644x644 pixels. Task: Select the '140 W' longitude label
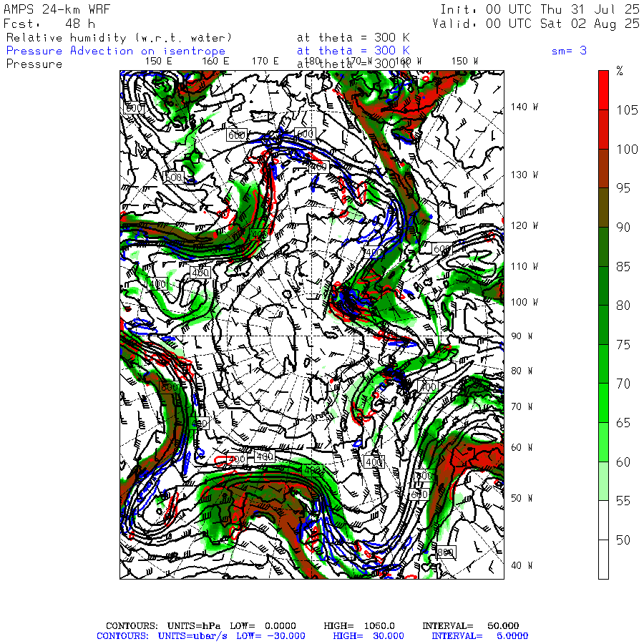pos(525,107)
